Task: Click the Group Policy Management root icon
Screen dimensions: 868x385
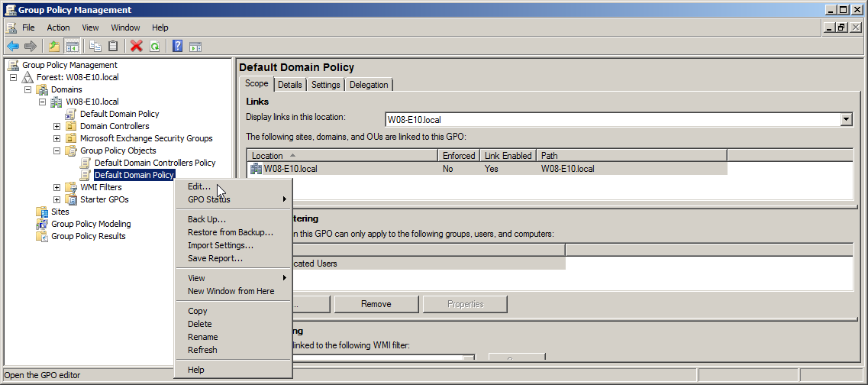Action: pos(13,65)
